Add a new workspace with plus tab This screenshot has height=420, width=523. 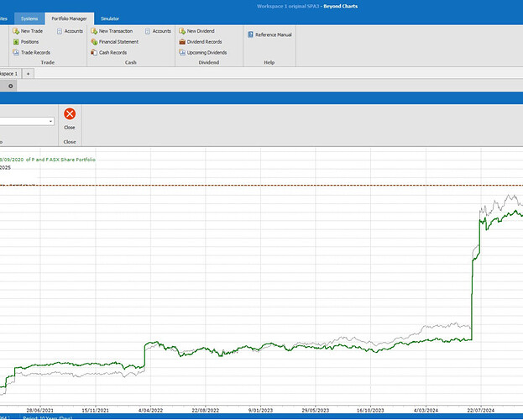[29, 74]
